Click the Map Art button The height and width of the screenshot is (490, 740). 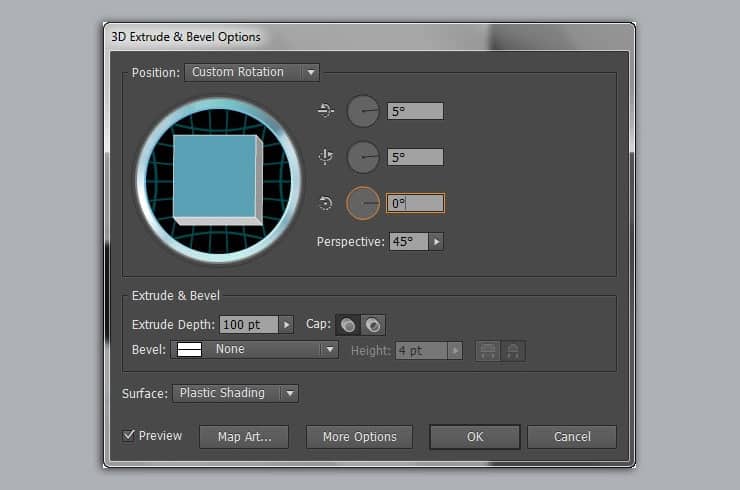point(244,437)
